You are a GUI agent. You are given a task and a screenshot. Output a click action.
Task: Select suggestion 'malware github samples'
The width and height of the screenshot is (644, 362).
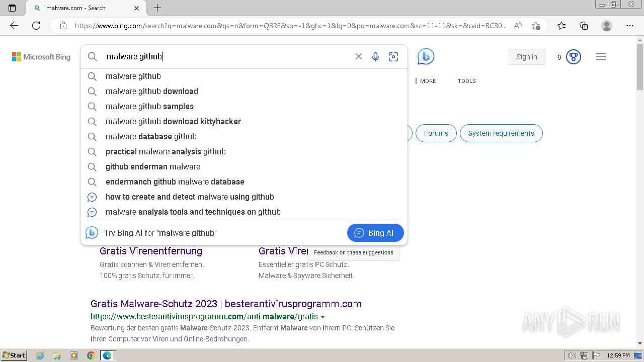point(244,106)
